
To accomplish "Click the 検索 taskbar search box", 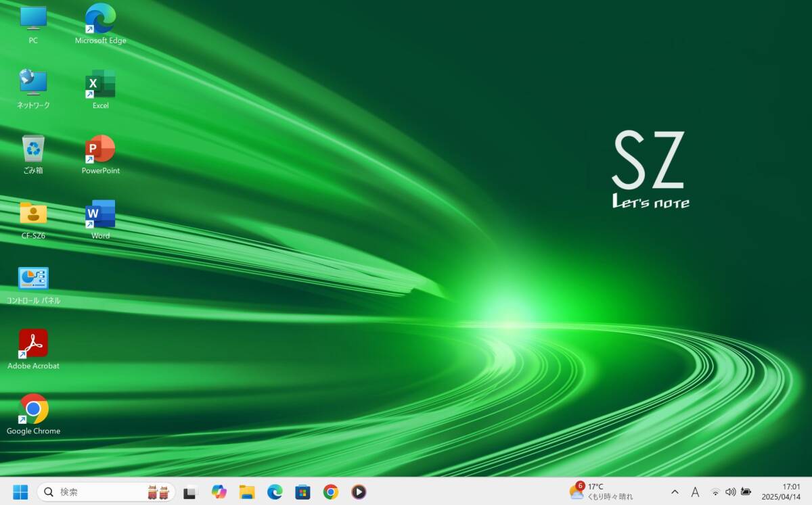I will (101, 492).
